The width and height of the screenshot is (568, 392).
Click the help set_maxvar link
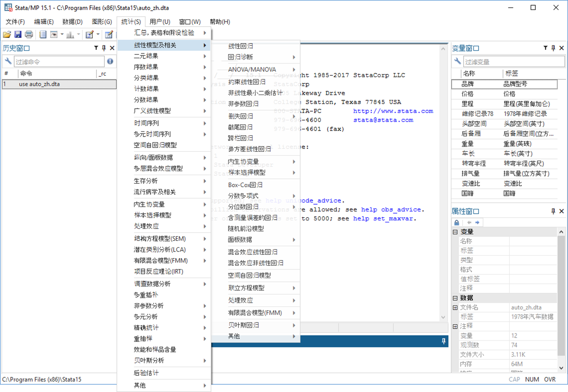tap(384, 218)
